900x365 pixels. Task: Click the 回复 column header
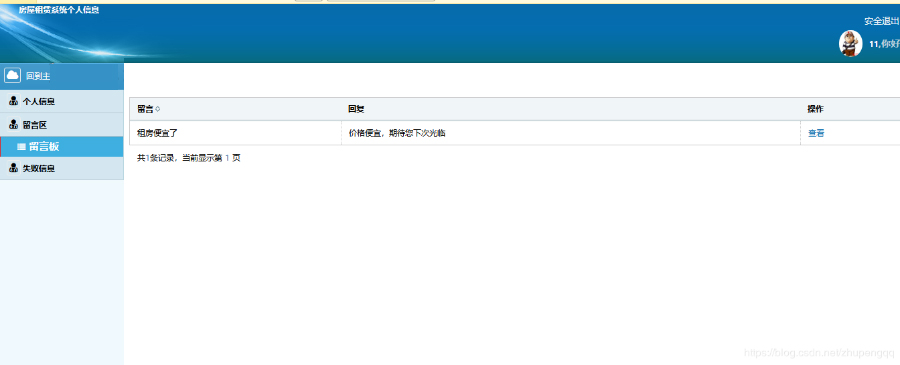(571, 109)
